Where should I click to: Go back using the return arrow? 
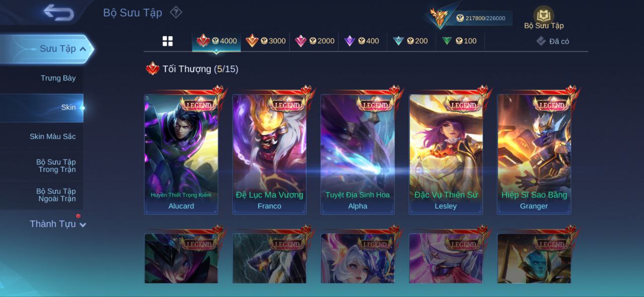(x=58, y=13)
